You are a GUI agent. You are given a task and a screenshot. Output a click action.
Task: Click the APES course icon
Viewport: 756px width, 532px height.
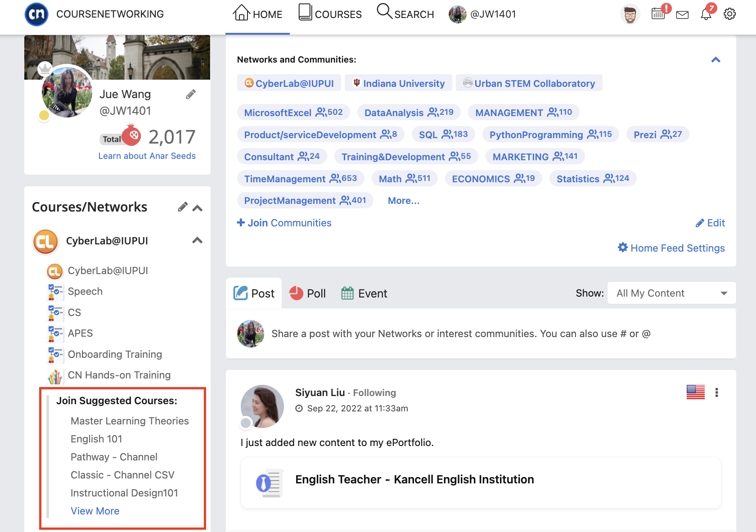click(55, 334)
